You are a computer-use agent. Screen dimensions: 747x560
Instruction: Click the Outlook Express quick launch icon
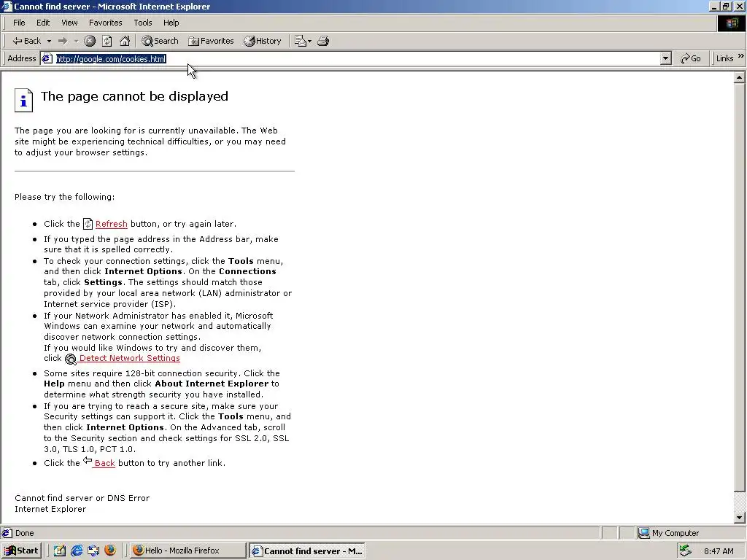[x=93, y=551]
